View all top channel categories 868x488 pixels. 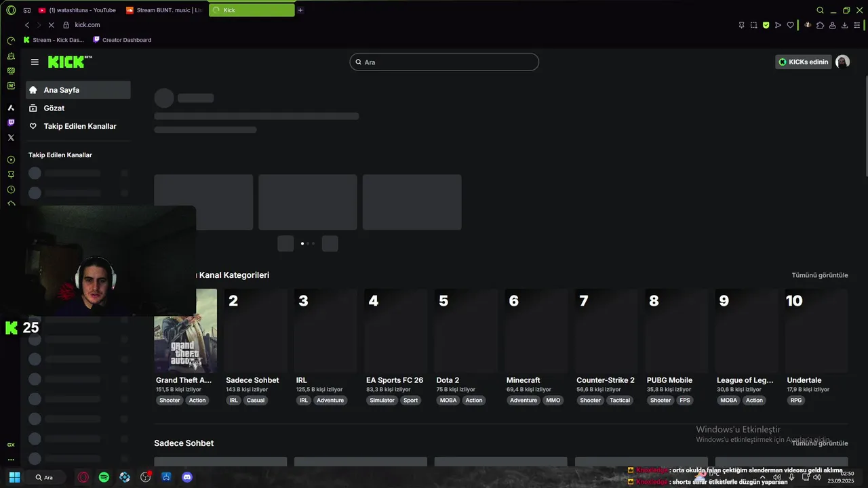tap(820, 275)
